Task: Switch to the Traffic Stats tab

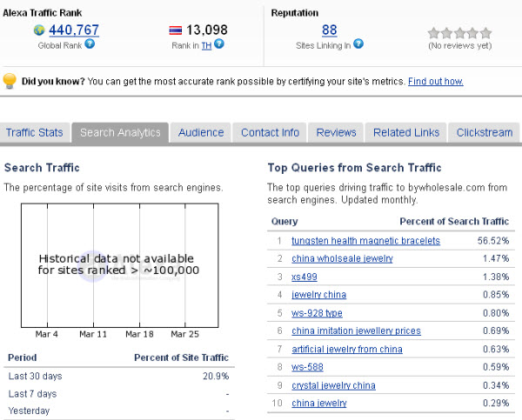Action: pyautogui.click(x=35, y=133)
